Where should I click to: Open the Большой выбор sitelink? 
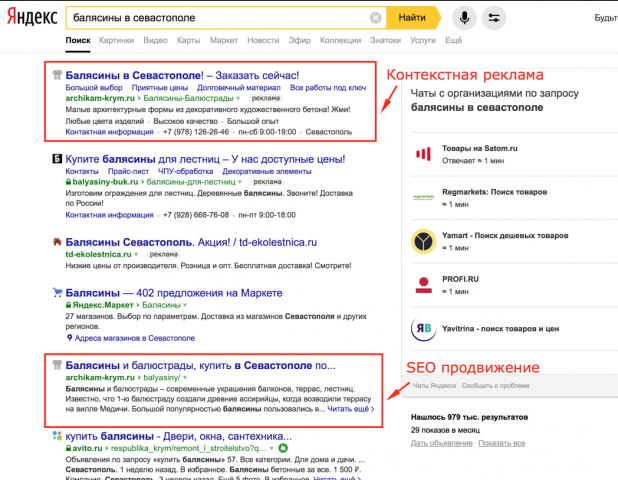click(94, 87)
